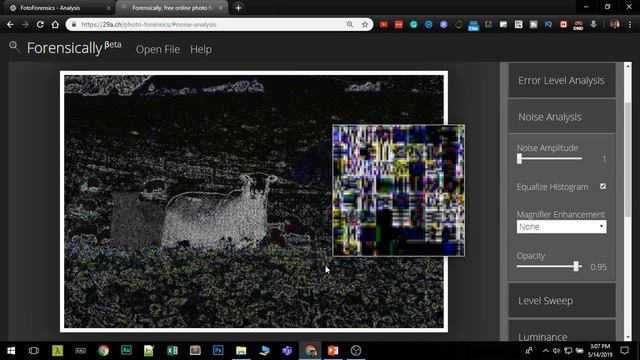640x360 pixels.
Task: Go forward in browser history
Action: click(25, 24)
